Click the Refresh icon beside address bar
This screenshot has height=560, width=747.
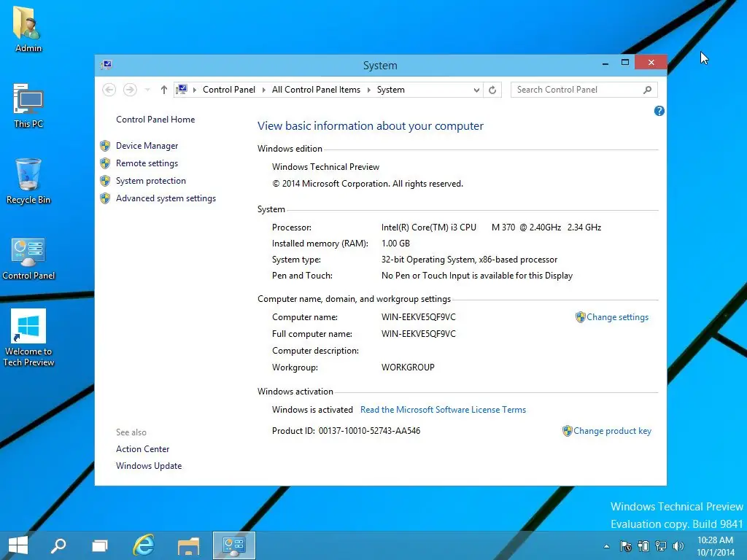pyautogui.click(x=492, y=89)
